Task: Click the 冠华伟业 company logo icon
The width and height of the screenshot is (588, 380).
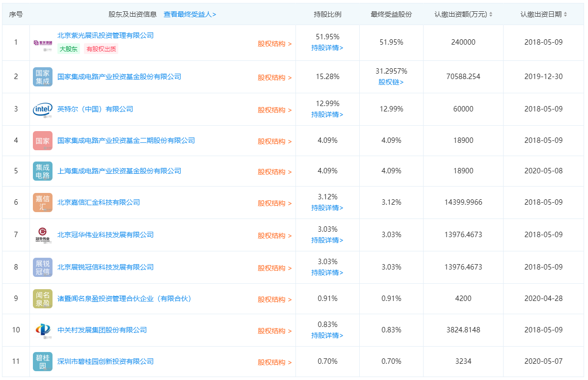Action: tap(43, 235)
